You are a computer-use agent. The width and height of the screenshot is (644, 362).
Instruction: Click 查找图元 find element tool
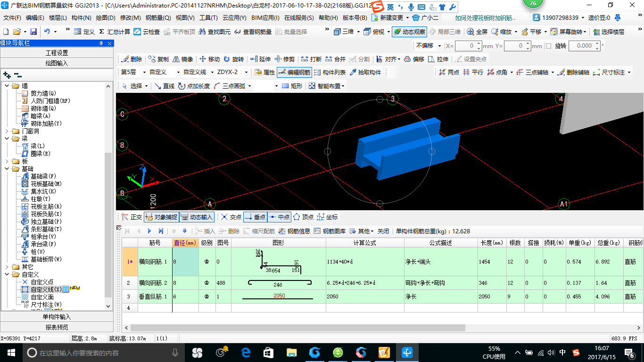click(215, 32)
